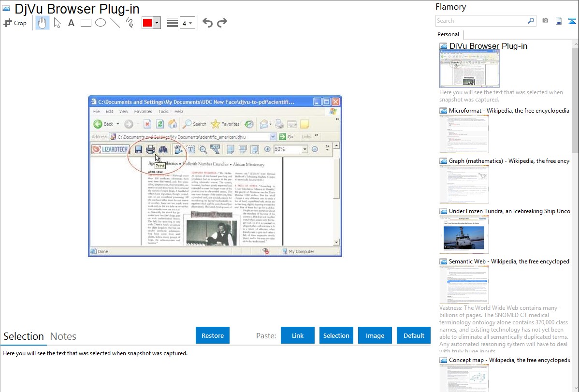Click the browser icon next to Graph (mathematics) entry

(x=443, y=161)
